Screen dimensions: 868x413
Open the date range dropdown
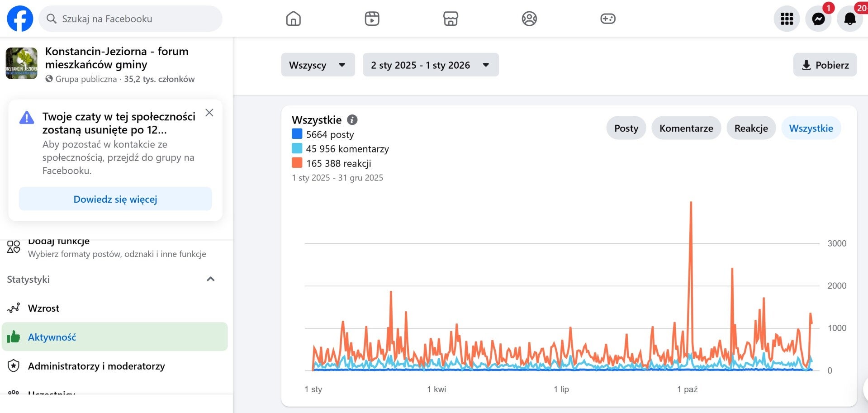[x=430, y=65]
